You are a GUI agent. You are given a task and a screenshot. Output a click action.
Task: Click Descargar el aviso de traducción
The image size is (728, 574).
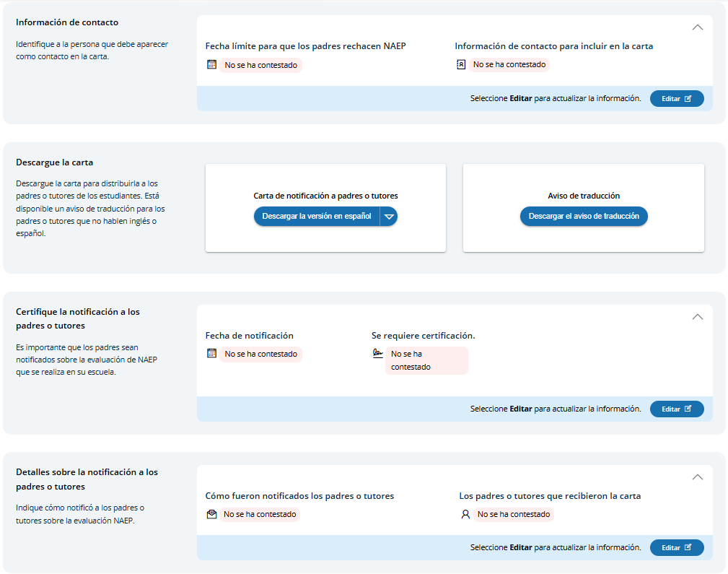pos(584,217)
